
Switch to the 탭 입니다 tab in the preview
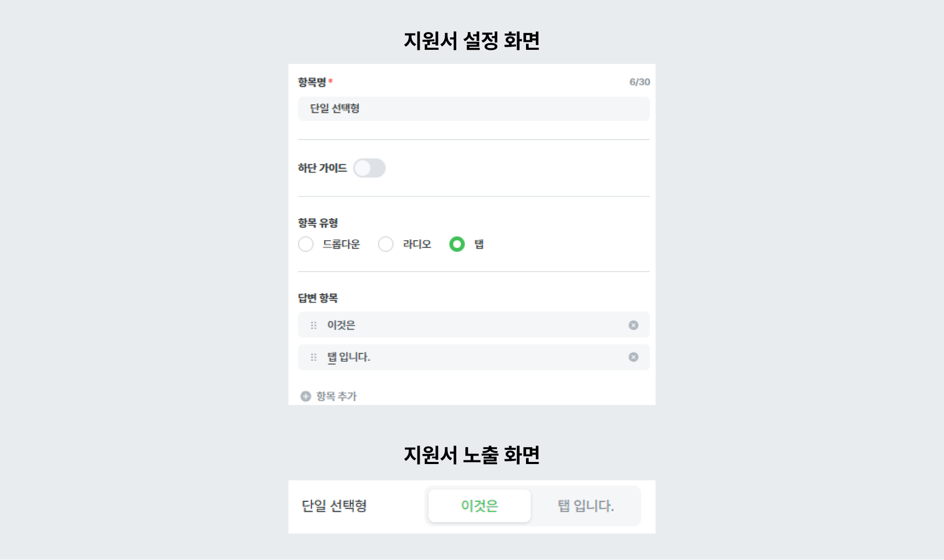pos(585,505)
